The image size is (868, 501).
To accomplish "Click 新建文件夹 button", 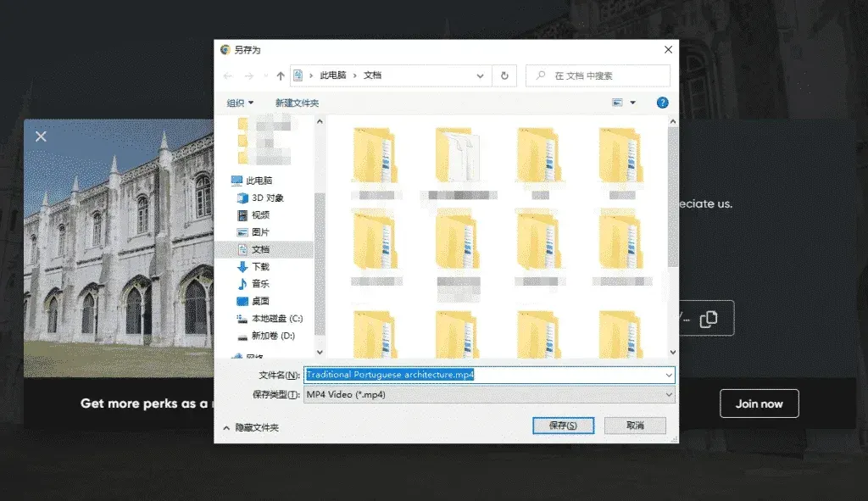I will coord(297,103).
